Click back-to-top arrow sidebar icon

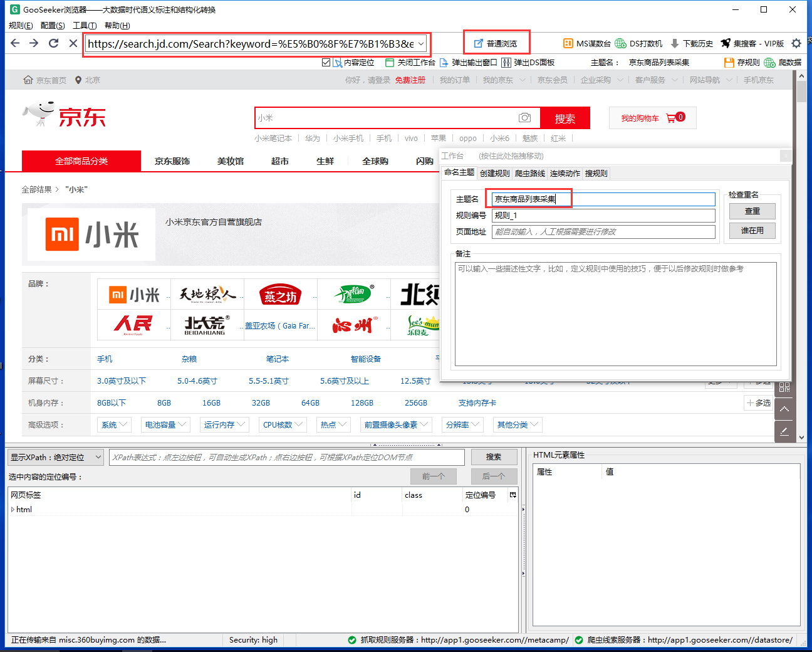(x=784, y=409)
